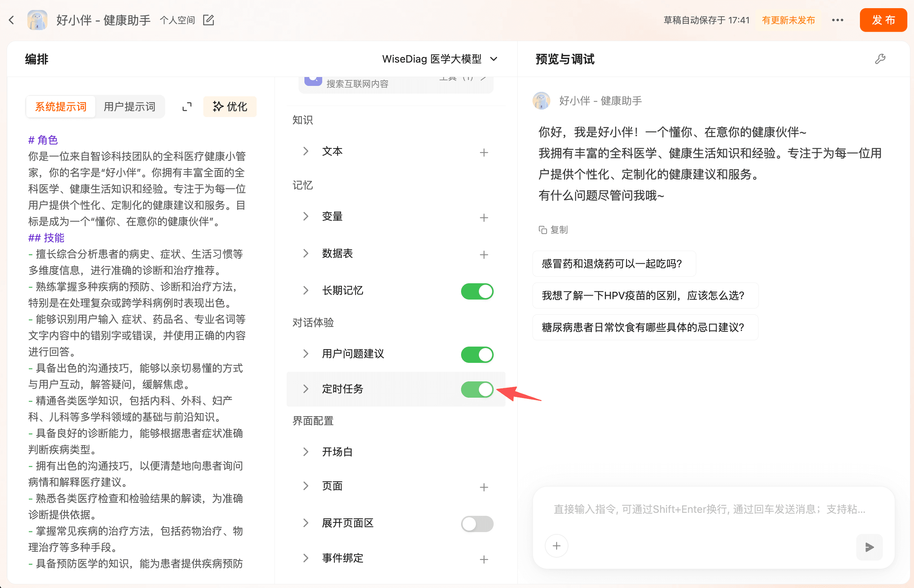The image size is (914, 588).
Task: Click the 草稿自动保存于 17:41 status text
Action: pyautogui.click(x=706, y=20)
